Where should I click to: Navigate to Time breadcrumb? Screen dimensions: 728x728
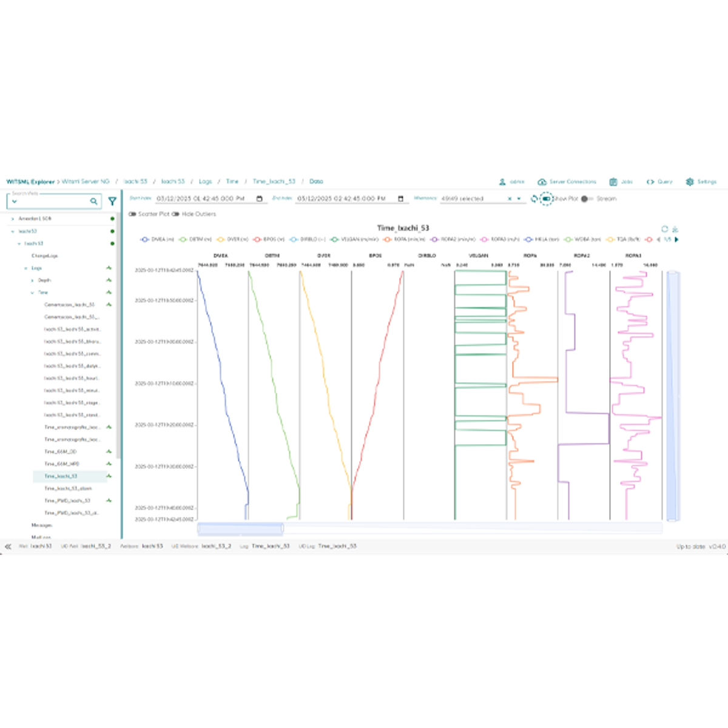click(232, 181)
